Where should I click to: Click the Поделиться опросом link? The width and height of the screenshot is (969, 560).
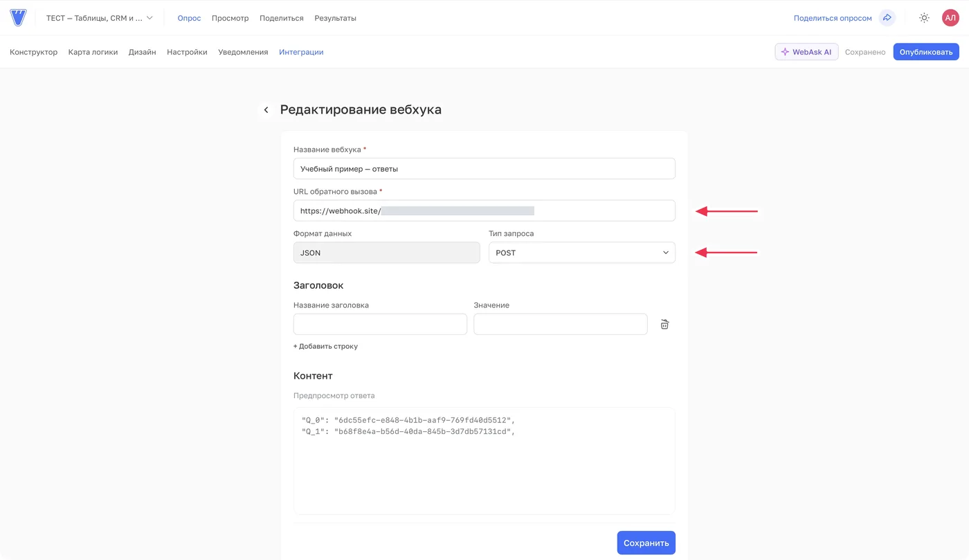833,18
